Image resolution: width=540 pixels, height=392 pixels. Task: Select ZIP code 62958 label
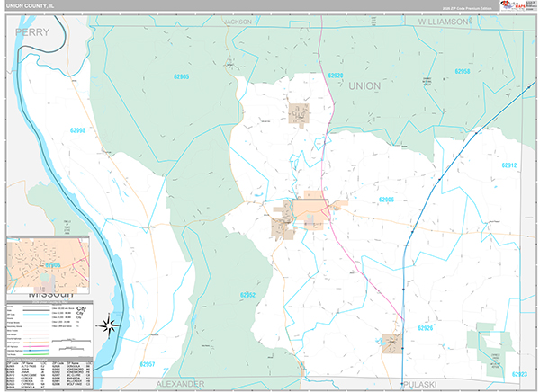[463, 70]
